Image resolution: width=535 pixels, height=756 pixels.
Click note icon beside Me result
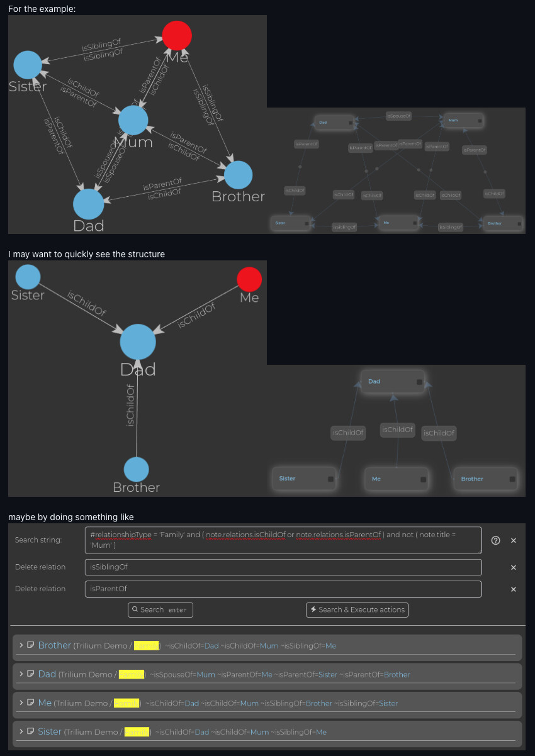[30, 703]
